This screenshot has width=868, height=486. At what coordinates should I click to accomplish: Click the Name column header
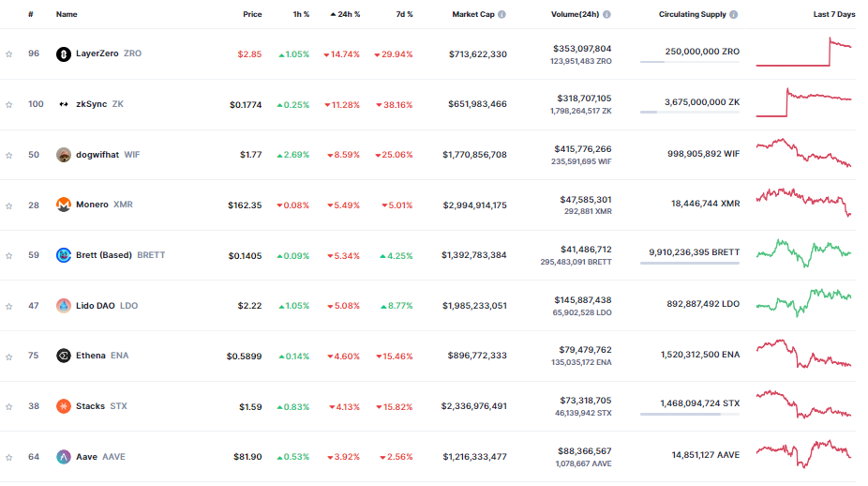(x=67, y=15)
